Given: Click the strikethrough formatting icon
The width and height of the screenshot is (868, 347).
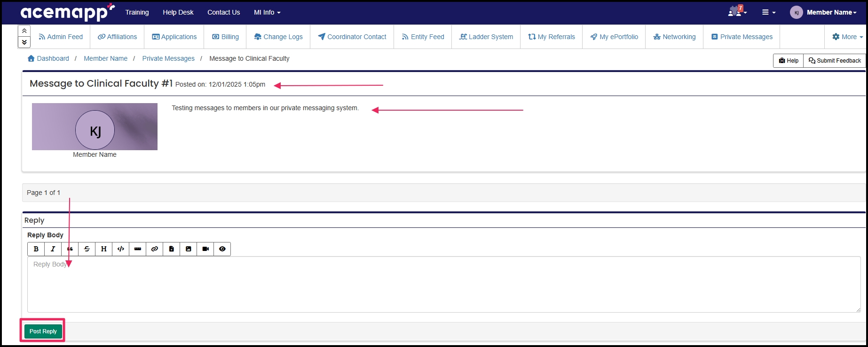Looking at the screenshot, I should pyautogui.click(x=87, y=249).
